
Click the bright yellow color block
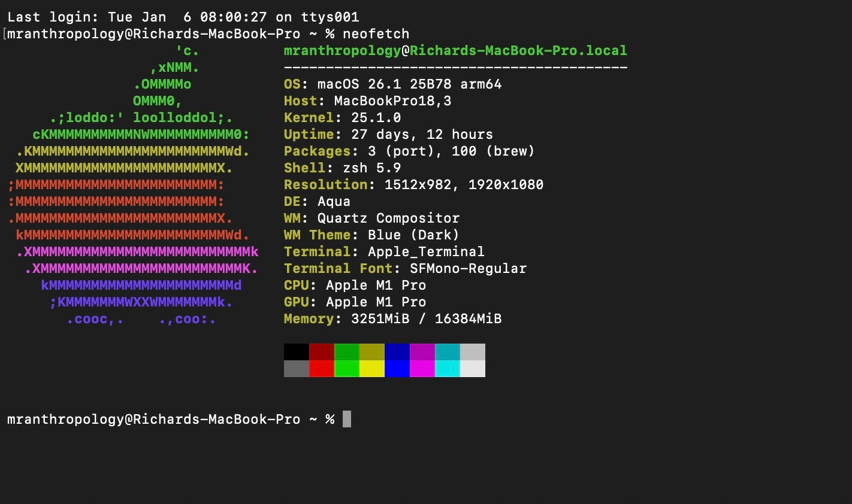(x=372, y=369)
